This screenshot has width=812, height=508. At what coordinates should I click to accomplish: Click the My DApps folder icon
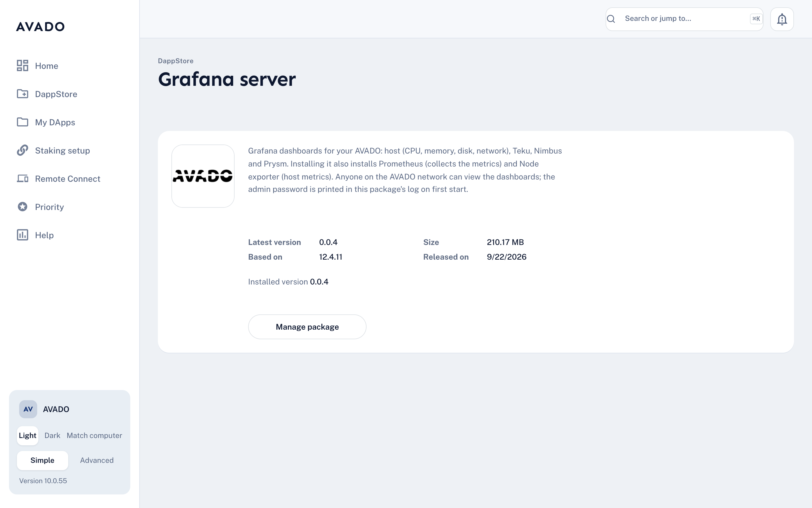coord(23,122)
